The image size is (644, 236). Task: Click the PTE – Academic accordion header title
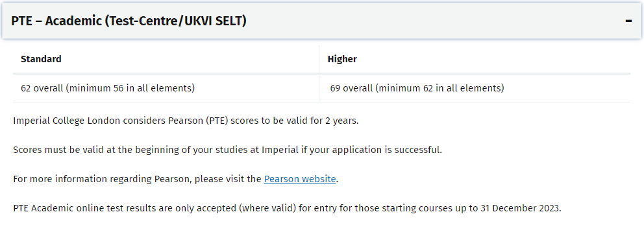129,21
